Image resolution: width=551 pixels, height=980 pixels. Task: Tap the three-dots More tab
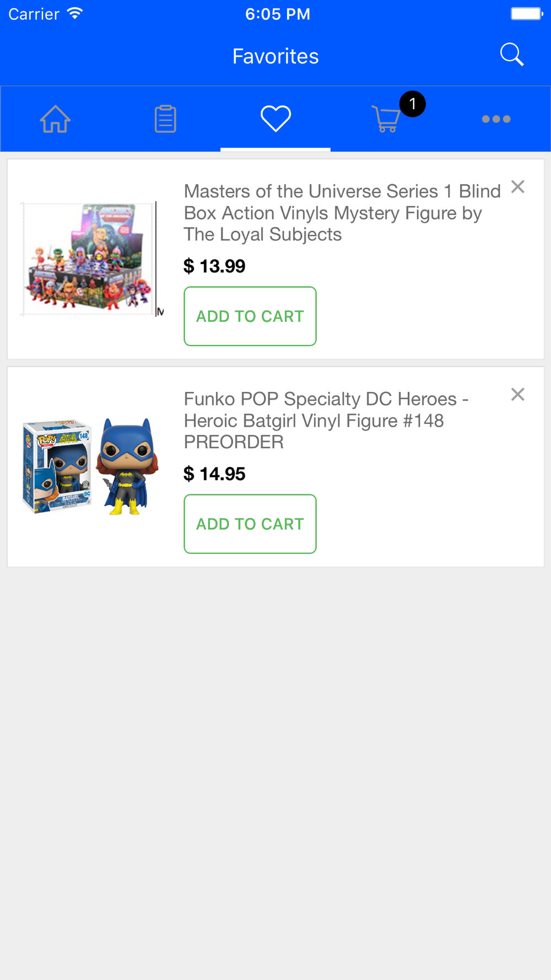(x=496, y=119)
